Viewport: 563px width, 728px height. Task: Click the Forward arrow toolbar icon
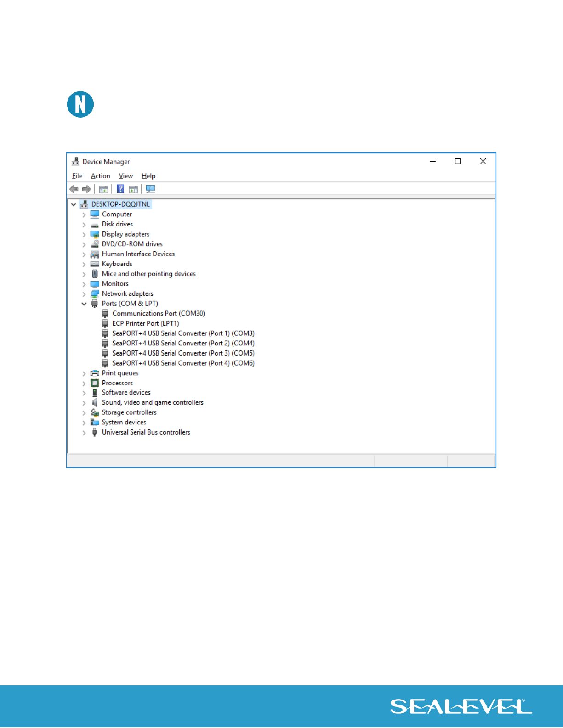pyautogui.click(x=86, y=189)
